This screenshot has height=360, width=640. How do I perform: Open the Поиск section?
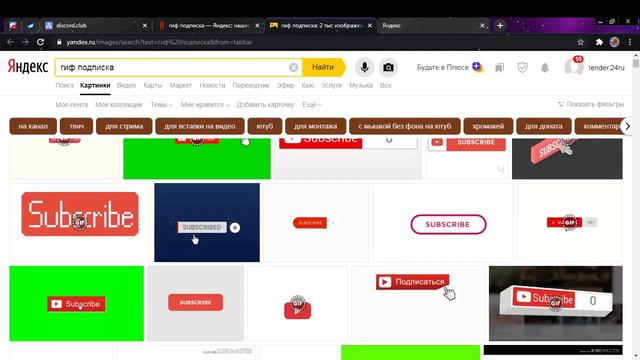point(64,85)
